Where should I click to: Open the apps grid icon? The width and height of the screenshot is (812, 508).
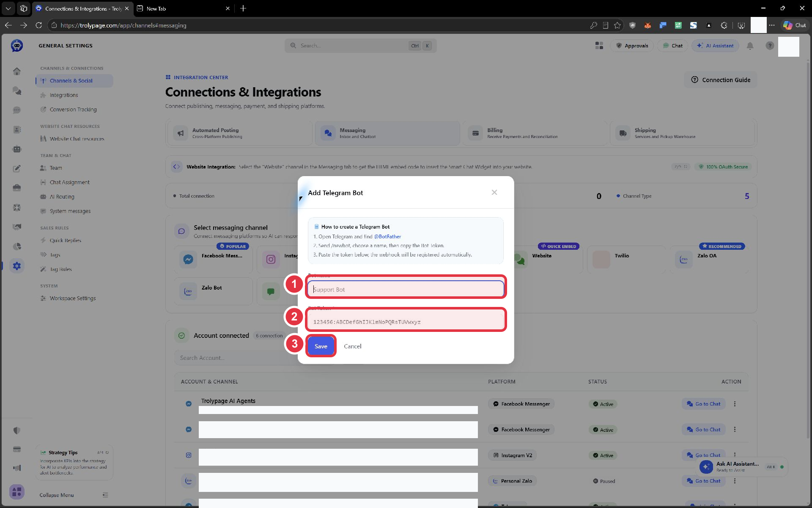point(599,46)
